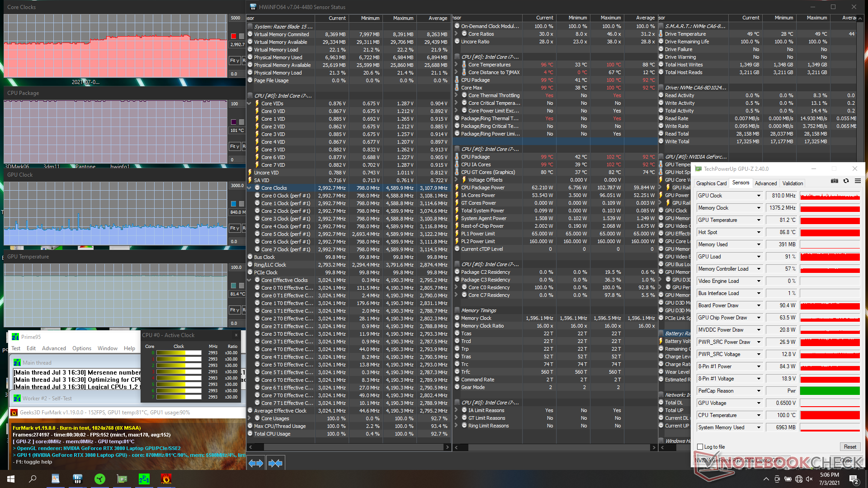Click the Prime95 Main thread window icon
This screenshot has width=868, height=488.
click(x=17, y=362)
